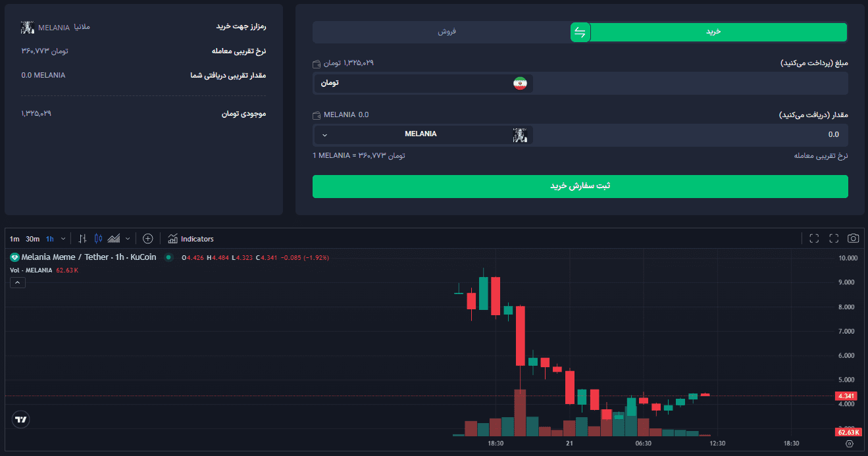Click the 4.341 current price label
868x456 pixels.
point(847,396)
